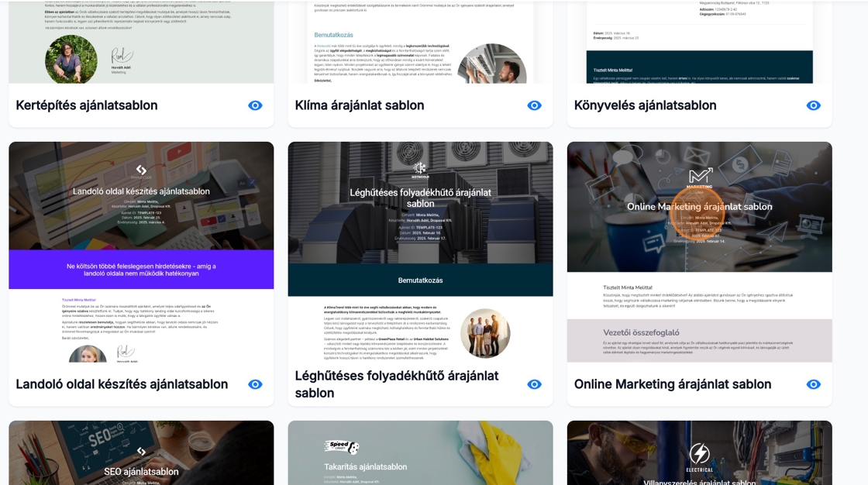Click the lightning Electrical logo in the Villanyszerelés thumbnail
Image resolution: width=868 pixels, height=485 pixels.
(699, 455)
